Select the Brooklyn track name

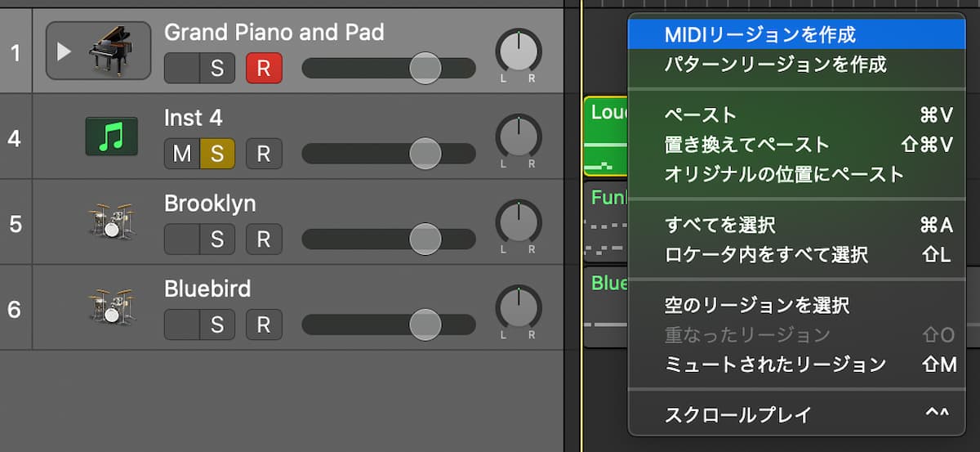pyautogui.click(x=210, y=203)
